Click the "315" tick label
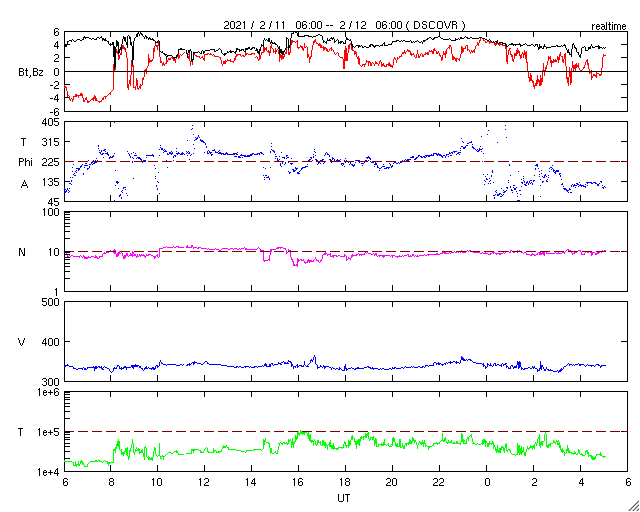Screen dimensions: 640x512 [51, 142]
